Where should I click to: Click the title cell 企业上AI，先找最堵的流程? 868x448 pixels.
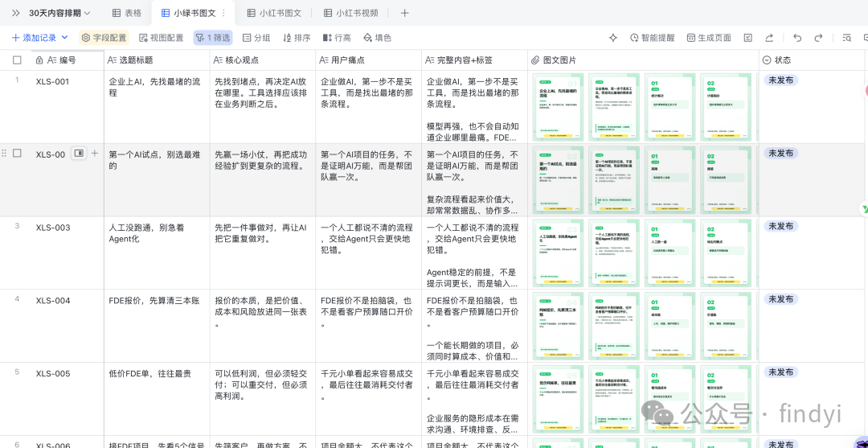158,107
